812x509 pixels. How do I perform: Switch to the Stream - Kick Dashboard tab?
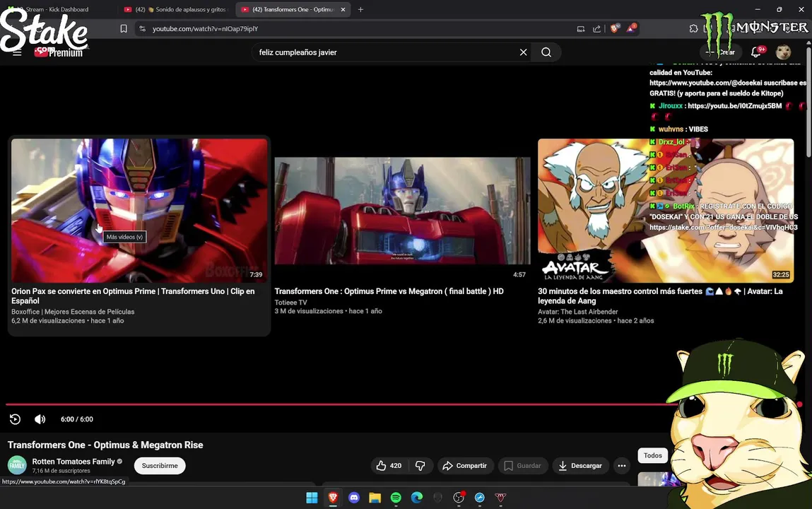click(57, 9)
